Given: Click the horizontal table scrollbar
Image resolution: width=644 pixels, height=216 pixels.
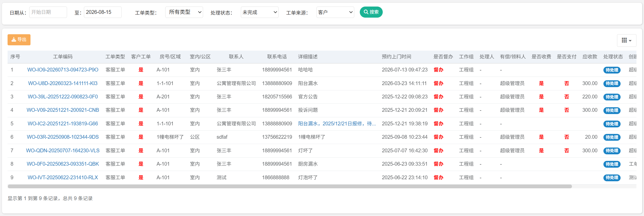Looking at the screenshot, I should [290, 187].
